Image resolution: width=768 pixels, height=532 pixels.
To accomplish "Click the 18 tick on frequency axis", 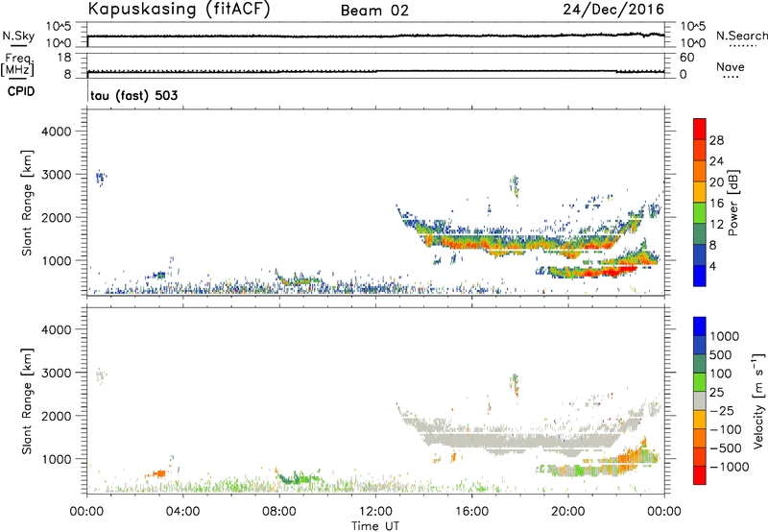I will 63,58.
